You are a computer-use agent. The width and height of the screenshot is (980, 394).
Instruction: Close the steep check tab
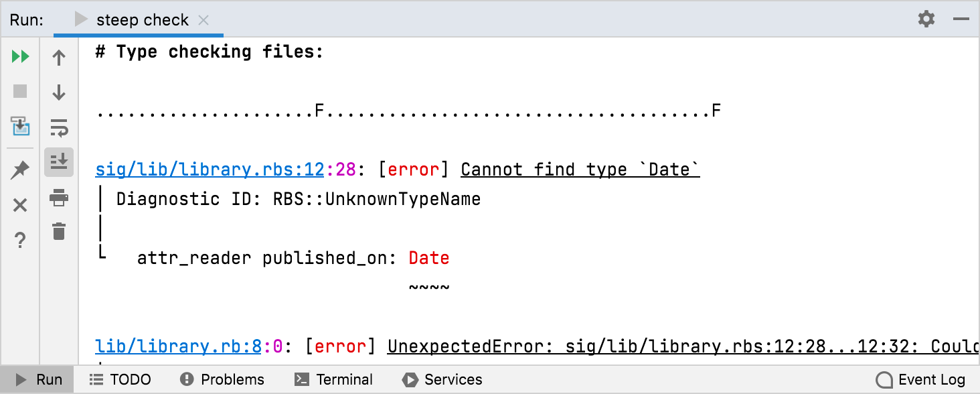pos(203,20)
